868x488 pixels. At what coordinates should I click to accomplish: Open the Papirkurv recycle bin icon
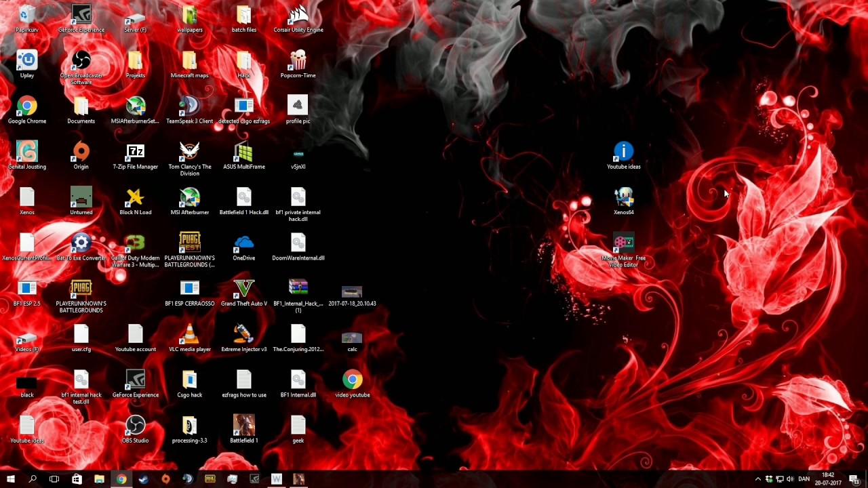pyautogui.click(x=27, y=19)
